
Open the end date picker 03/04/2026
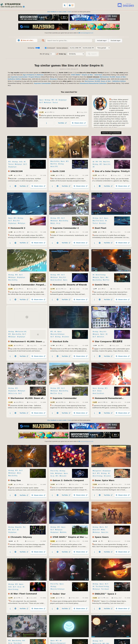[x=88, y=48]
